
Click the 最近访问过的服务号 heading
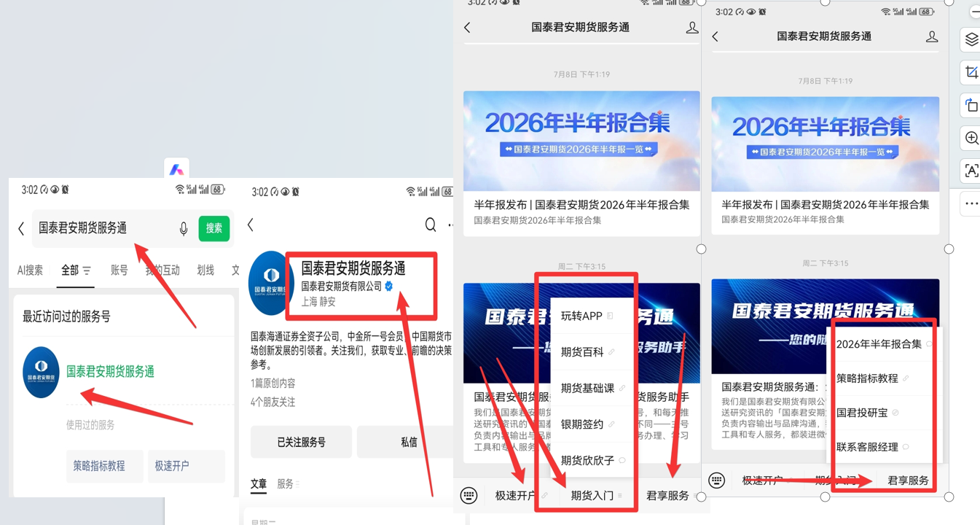tap(66, 316)
